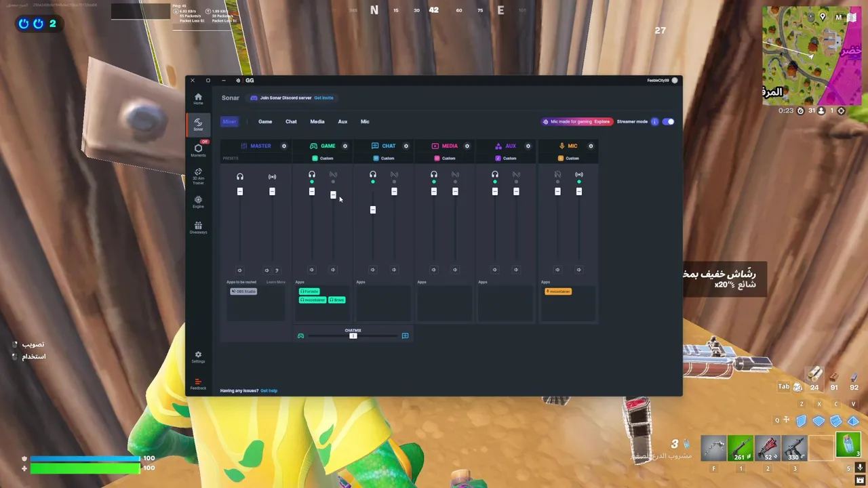Screen dimensions: 868x488
Task: Click the Get invite Discord link
Action: (323, 98)
